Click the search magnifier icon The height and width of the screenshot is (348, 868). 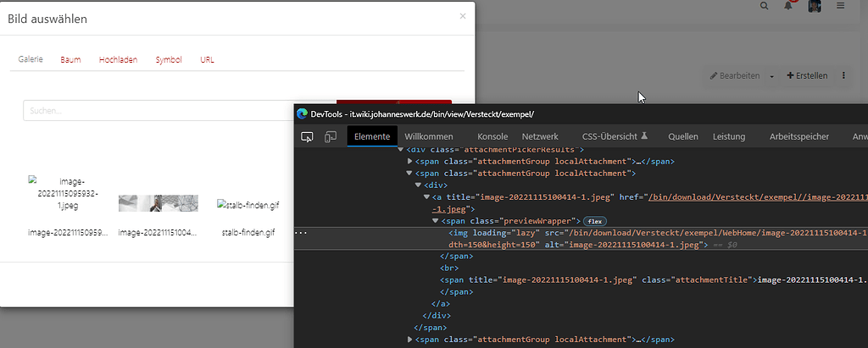coord(765,6)
